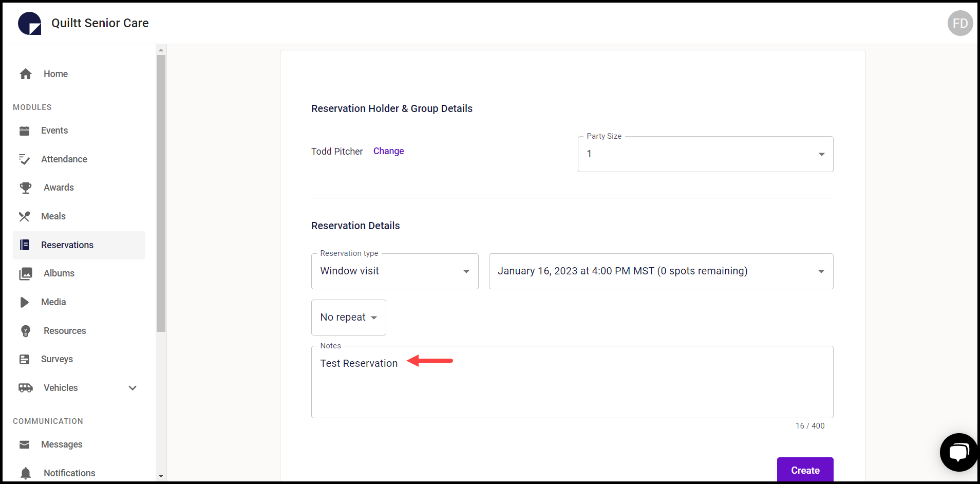Click into the Notes text area
The image size is (980, 484).
(572, 382)
